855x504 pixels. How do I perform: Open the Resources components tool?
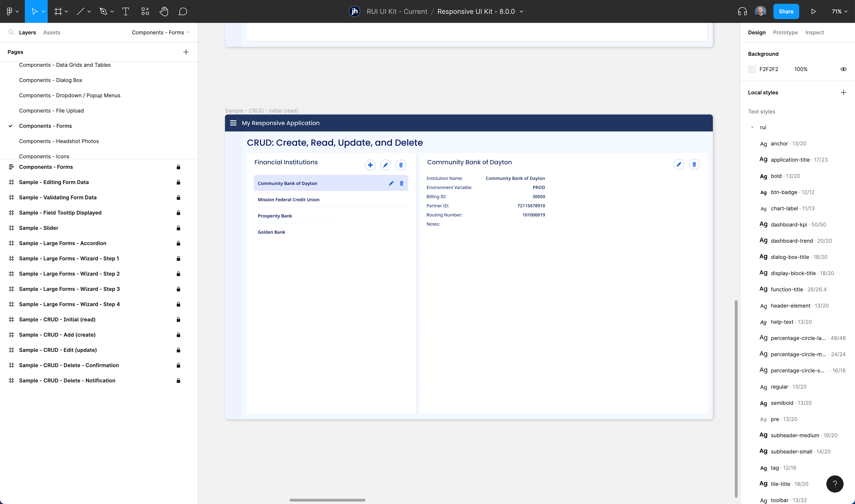pos(145,11)
